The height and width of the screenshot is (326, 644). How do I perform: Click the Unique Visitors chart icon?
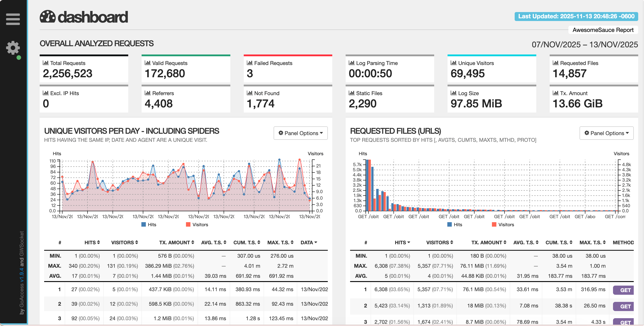(453, 63)
